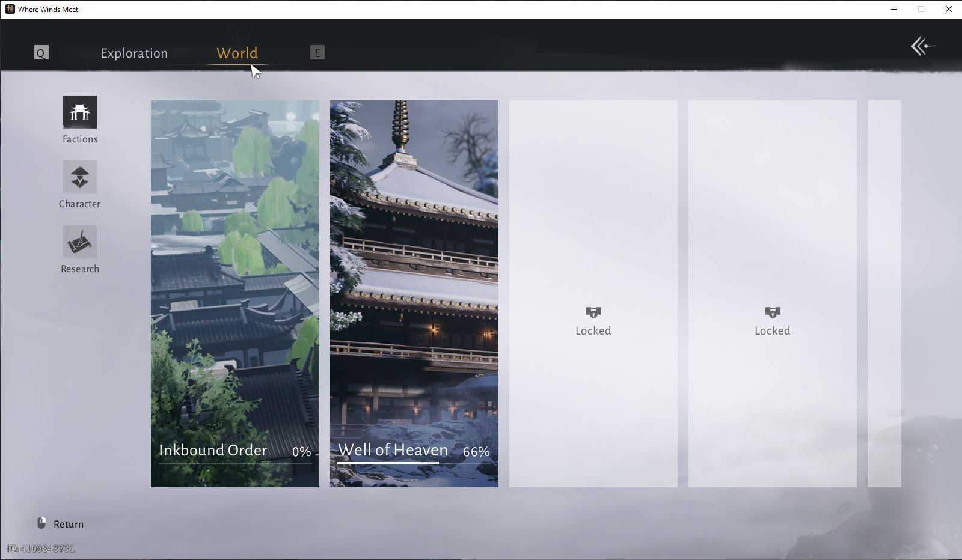Open the Factions gate icon

pos(80,112)
